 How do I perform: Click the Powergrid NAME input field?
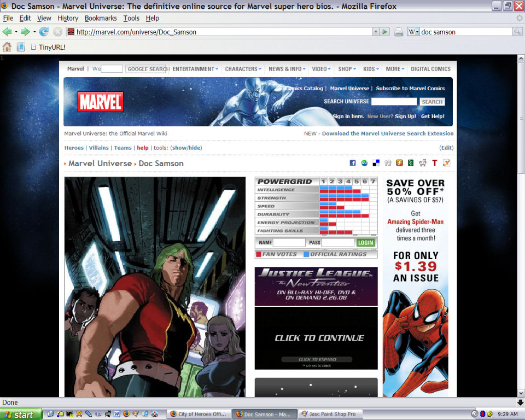[289, 242]
